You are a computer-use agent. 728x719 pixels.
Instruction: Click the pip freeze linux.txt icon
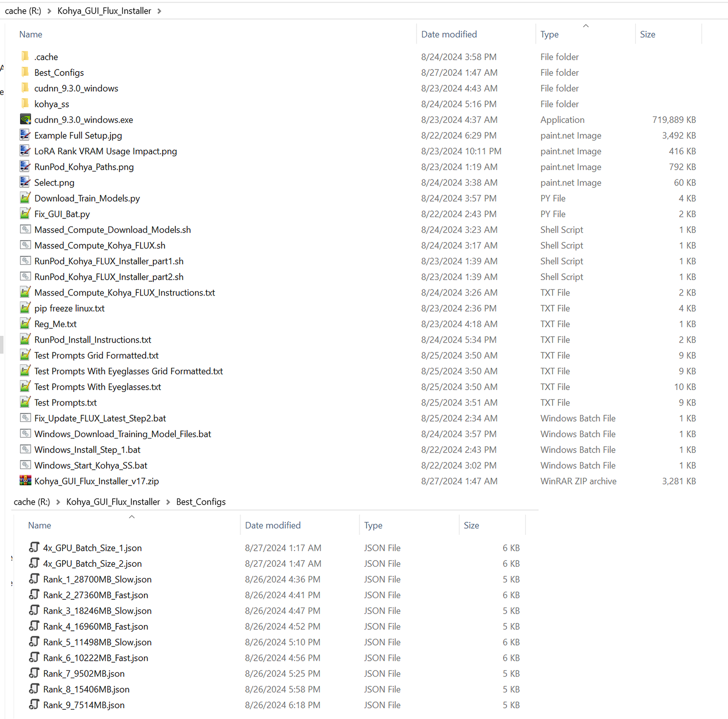[x=25, y=308]
